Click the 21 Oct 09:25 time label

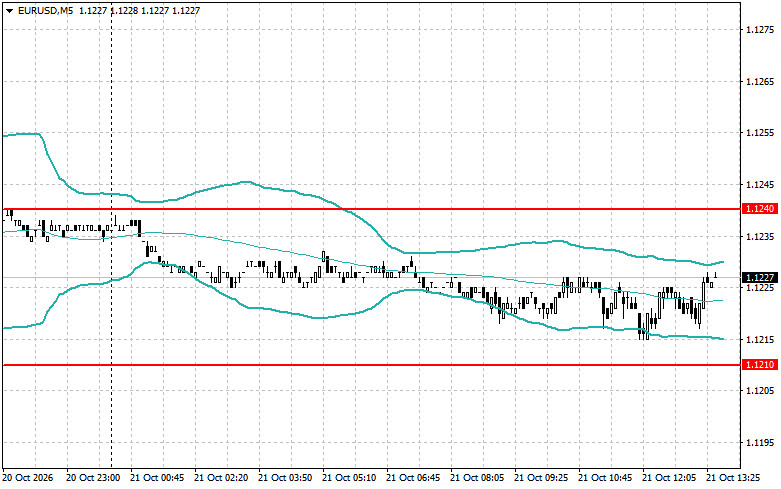click(541, 478)
